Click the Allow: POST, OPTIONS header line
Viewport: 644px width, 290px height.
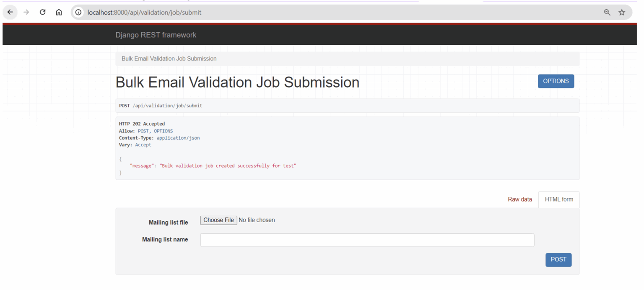[146, 131]
